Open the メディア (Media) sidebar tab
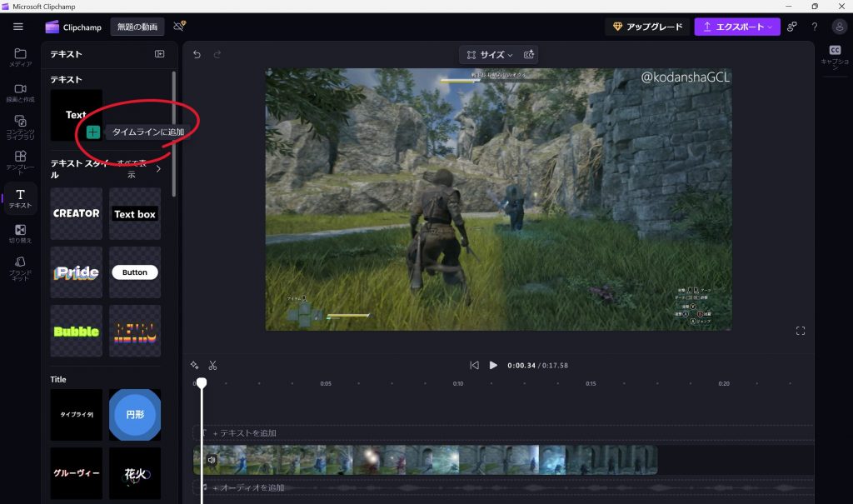Viewport: 853px width, 504px height. (x=20, y=57)
